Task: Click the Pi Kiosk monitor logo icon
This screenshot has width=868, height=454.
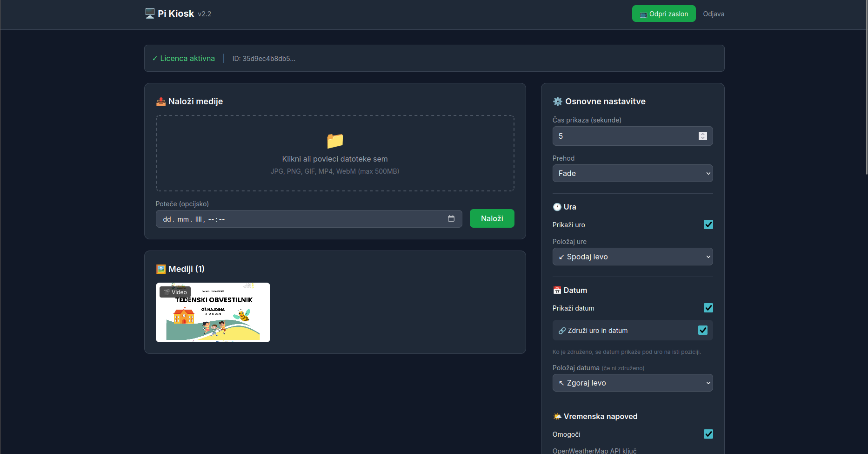Action: click(x=150, y=14)
